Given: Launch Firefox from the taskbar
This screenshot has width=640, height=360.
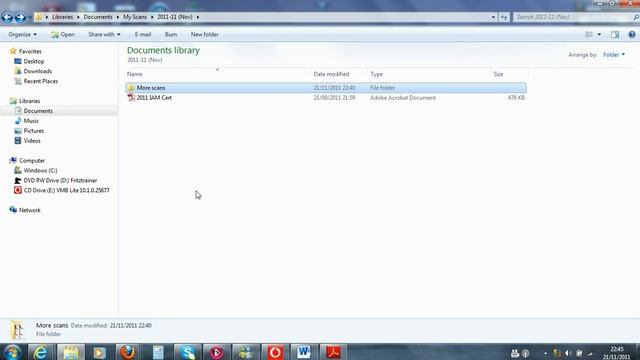Looking at the screenshot, I should 128,352.
